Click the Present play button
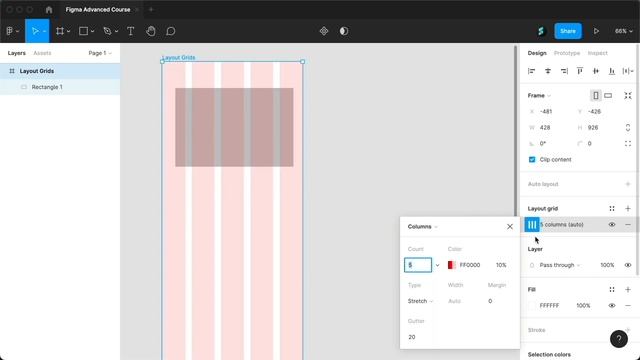The width and height of the screenshot is (640, 360). [x=596, y=31]
